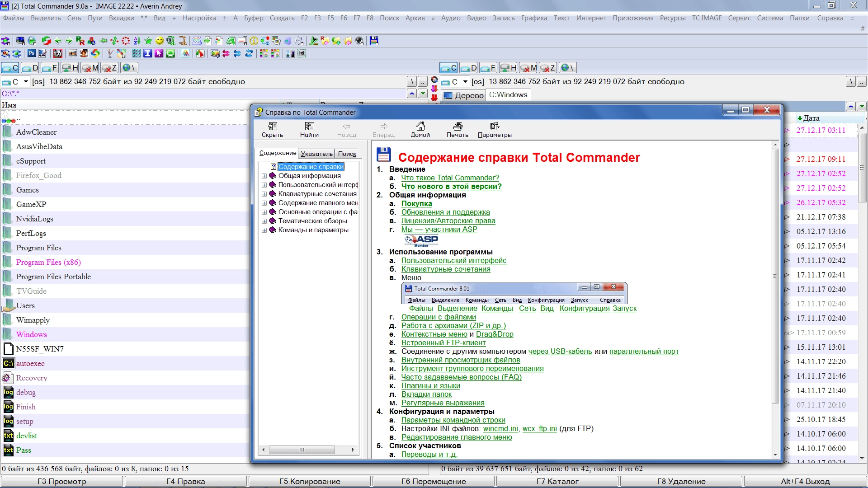Click help tree horizontal scrollbar thumb

click(x=302, y=450)
